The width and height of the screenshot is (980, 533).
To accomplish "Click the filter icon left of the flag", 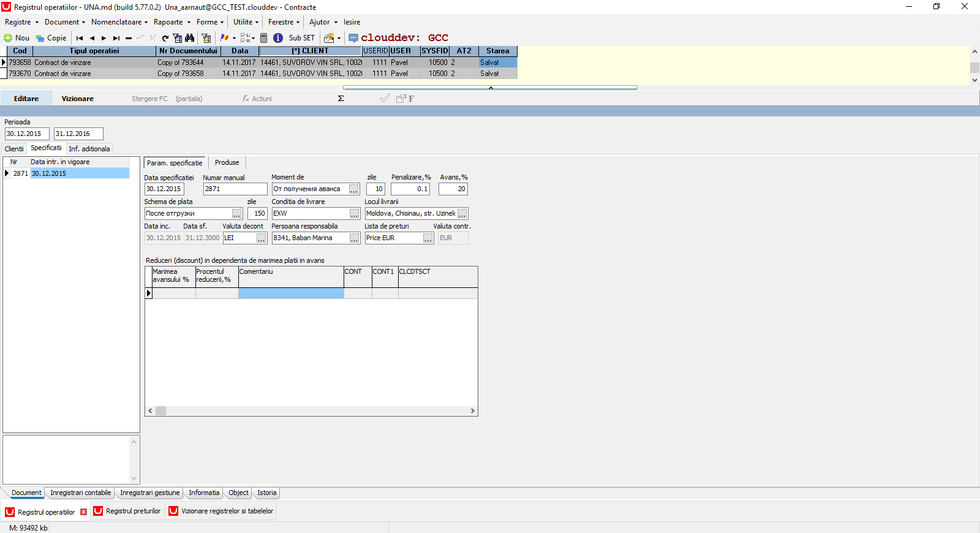I will [206, 38].
